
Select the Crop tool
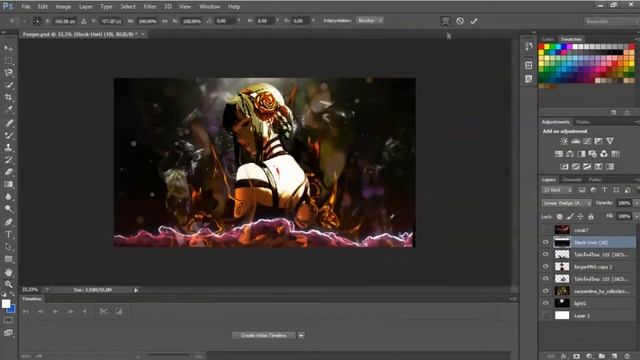(x=8, y=97)
